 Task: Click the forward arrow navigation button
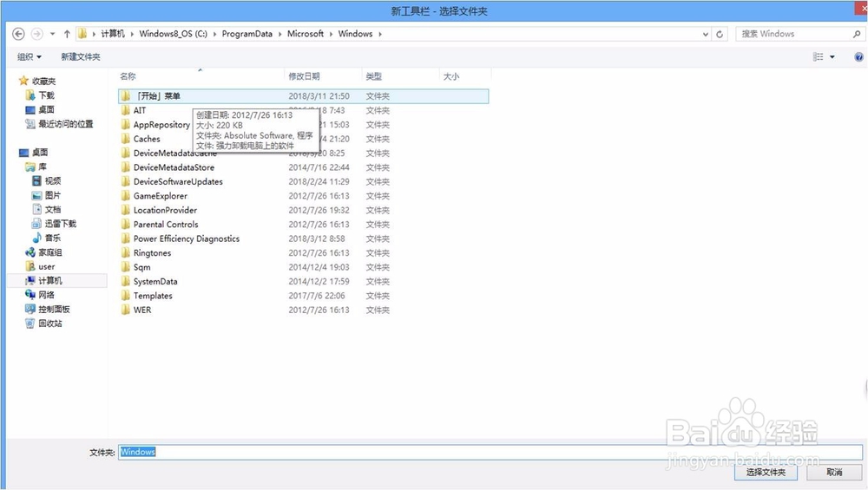(x=36, y=34)
